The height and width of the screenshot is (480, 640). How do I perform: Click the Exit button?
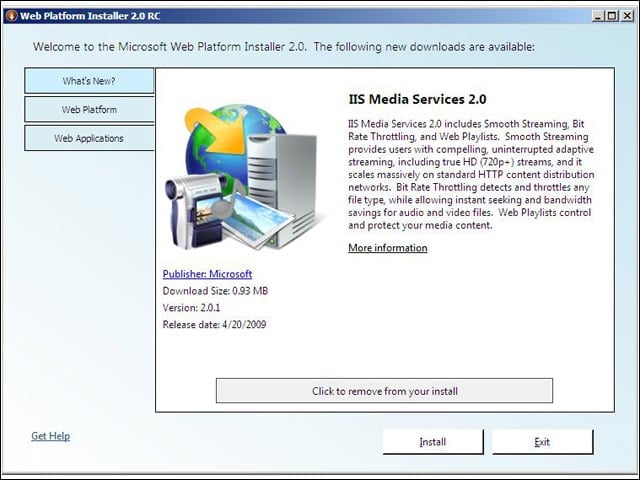click(542, 442)
